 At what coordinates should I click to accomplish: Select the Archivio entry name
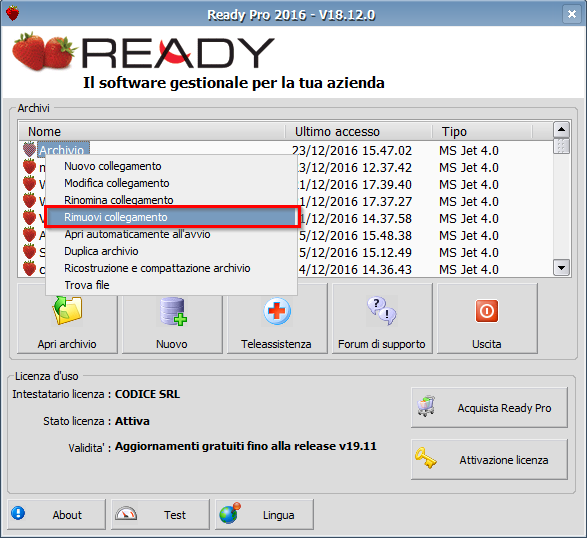62,150
